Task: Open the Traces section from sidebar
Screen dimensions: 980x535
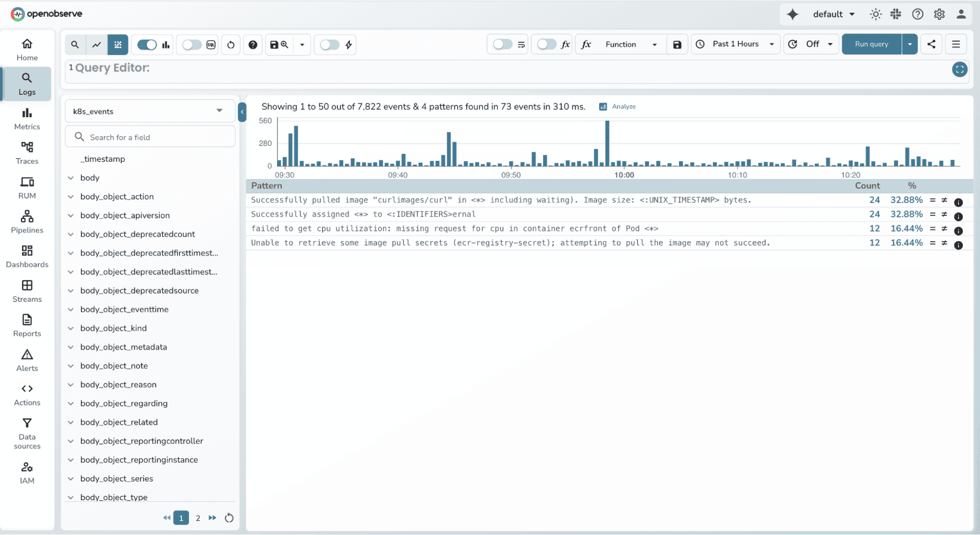Action: tap(27, 153)
